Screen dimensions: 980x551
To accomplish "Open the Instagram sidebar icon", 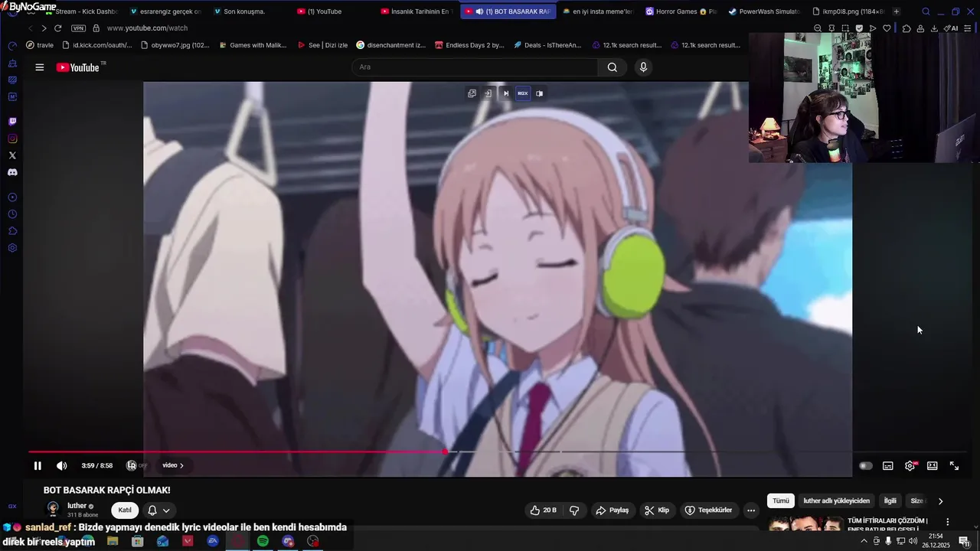I will 12,139.
